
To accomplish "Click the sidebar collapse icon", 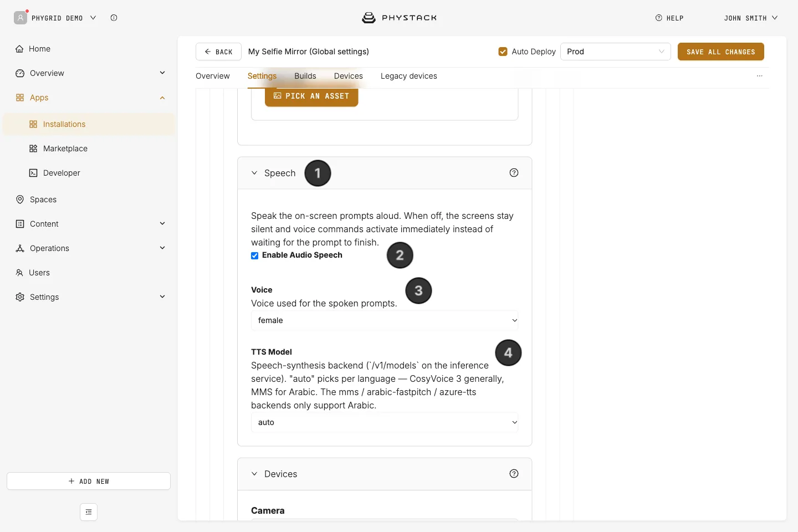I will pyautogui.click(x=89, y=512).
